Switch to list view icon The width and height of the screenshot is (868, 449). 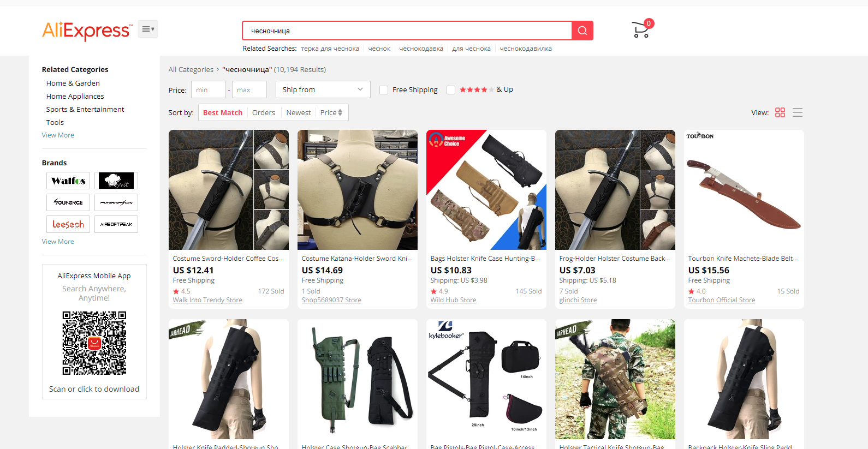click(798, 112)
